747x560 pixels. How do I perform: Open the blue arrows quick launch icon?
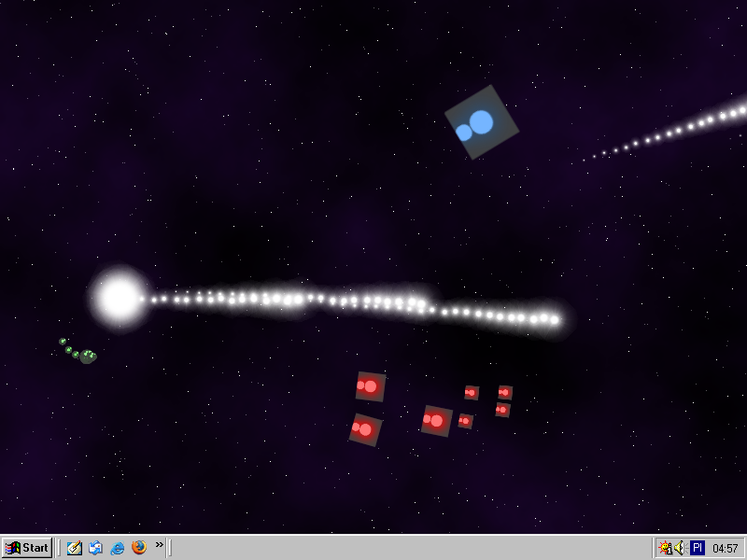tap(95, 548)
